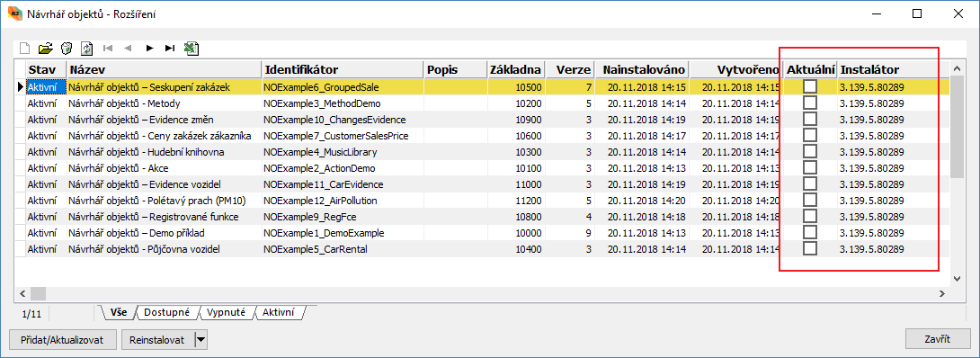The image size is (980, 358).
Task: Click the Instalátor column header
Action: (x=893, y=68)
